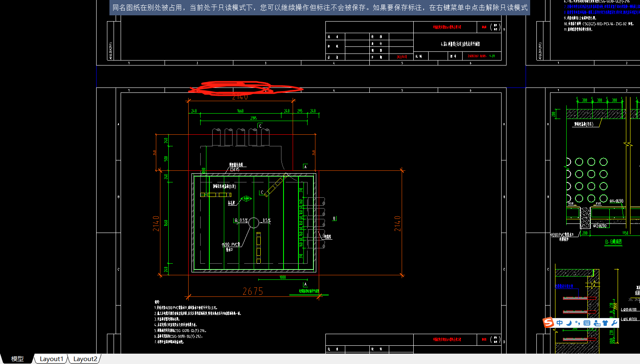Select the green dimension text 2195
The image size is (640, 364).
click(x=253, y=118)
